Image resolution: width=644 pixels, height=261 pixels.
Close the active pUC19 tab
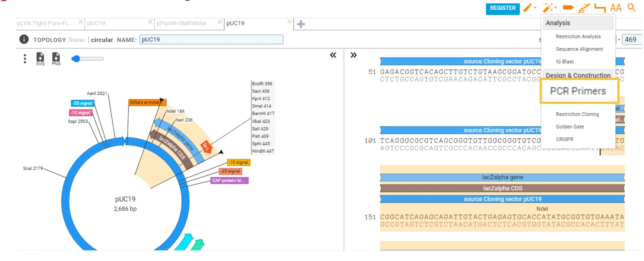(290, 22)
